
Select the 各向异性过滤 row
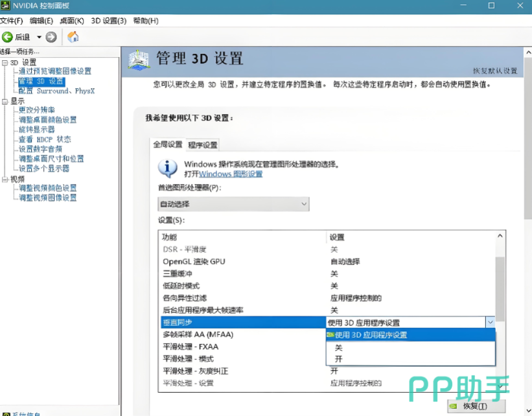pyautogui.click(x=327, y=298)
